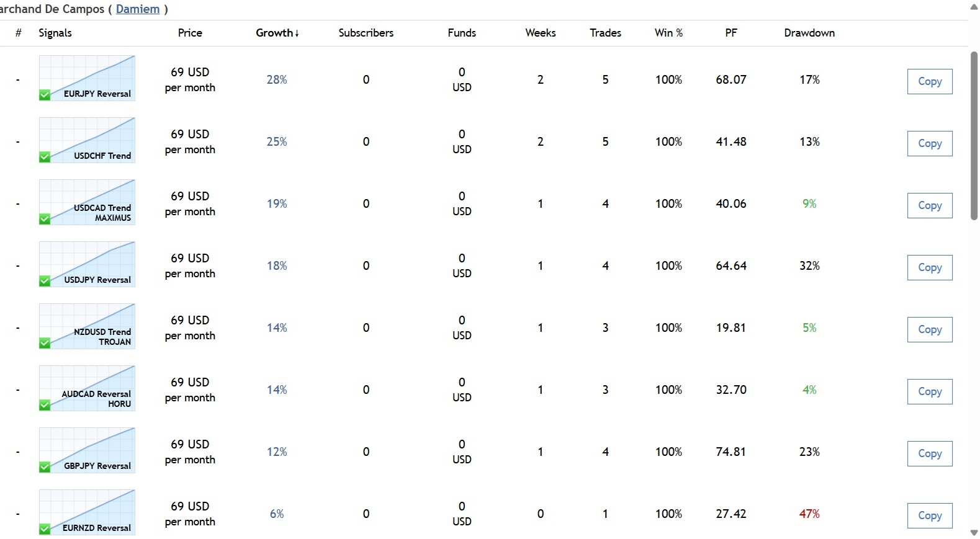Sort table by Drawdown header
The width and height of the screenshot is (980, 539).
coord(809,33)
